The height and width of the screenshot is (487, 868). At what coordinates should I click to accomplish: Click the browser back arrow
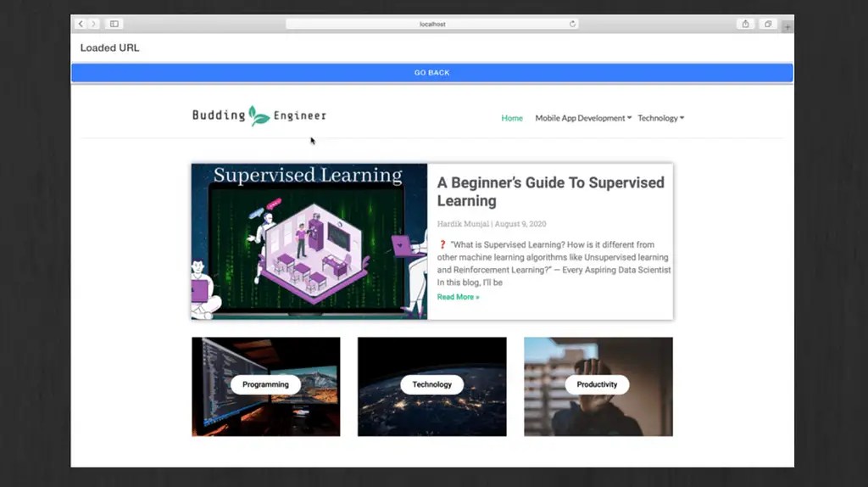pos(81,24)
